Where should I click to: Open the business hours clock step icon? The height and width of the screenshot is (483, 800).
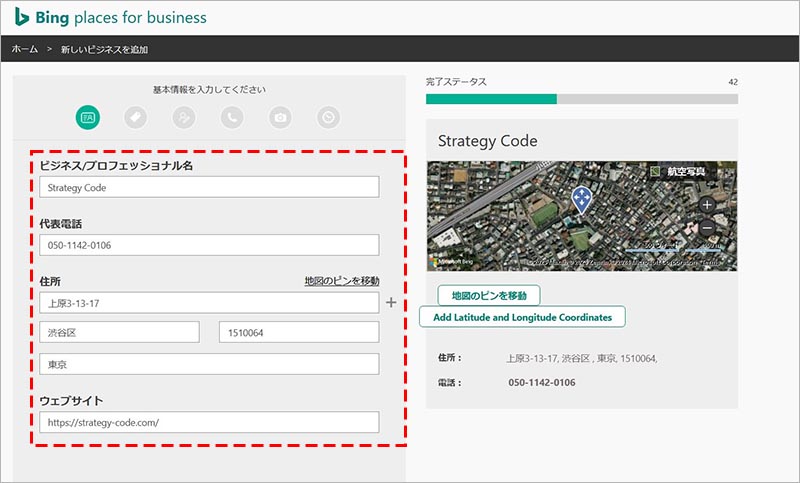click(329, 118)
